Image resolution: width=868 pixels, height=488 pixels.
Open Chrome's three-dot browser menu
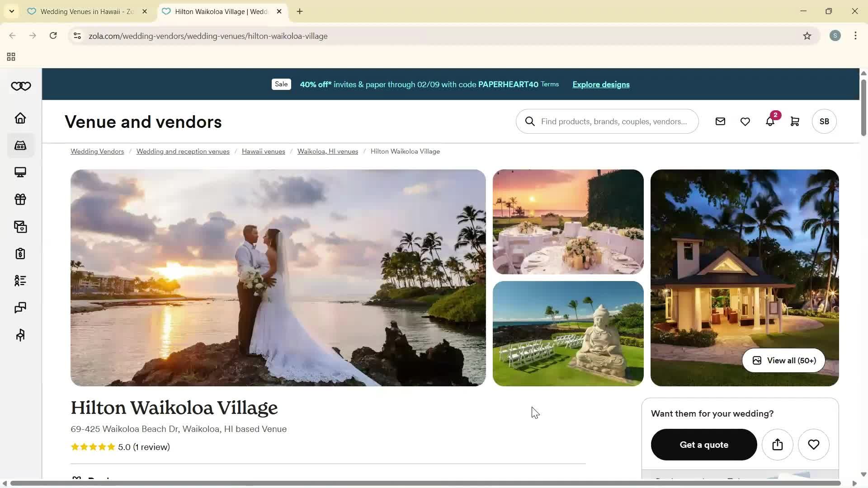tap(855, 36)
